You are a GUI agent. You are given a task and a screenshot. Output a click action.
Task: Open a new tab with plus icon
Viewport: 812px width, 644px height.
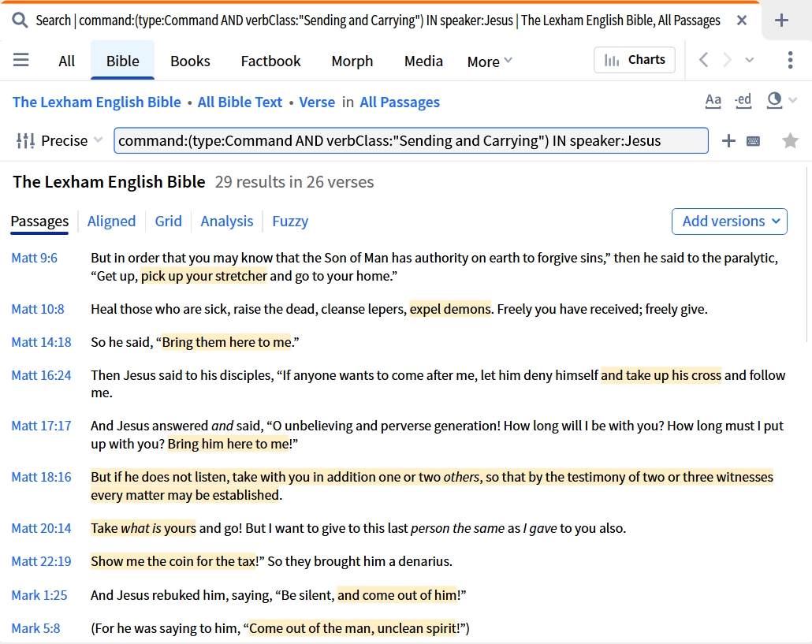point(781,20)
